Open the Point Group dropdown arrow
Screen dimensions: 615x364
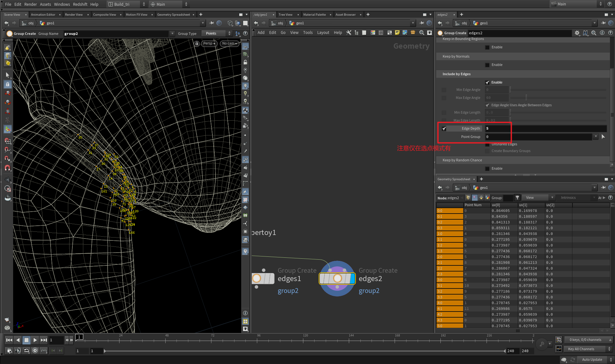click(595, 136)
